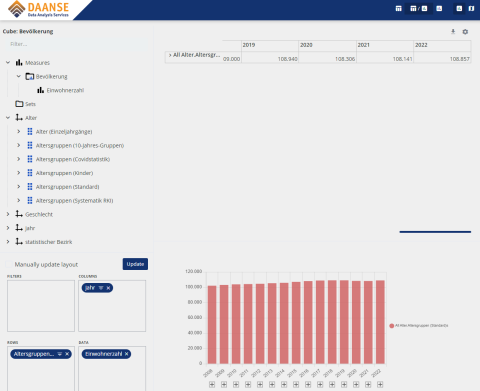Click the 2020 column header
480x391 pixels.
click(x=327, y=45)
